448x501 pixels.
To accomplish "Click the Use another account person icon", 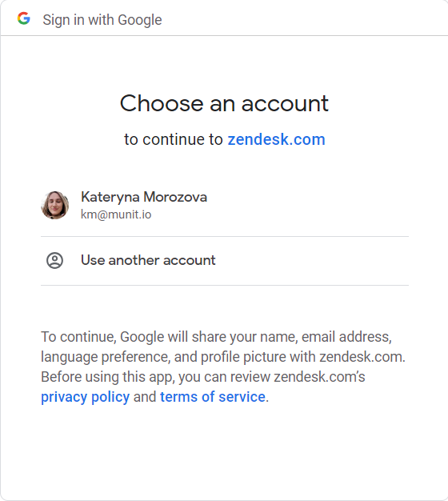I will point(55,260).
